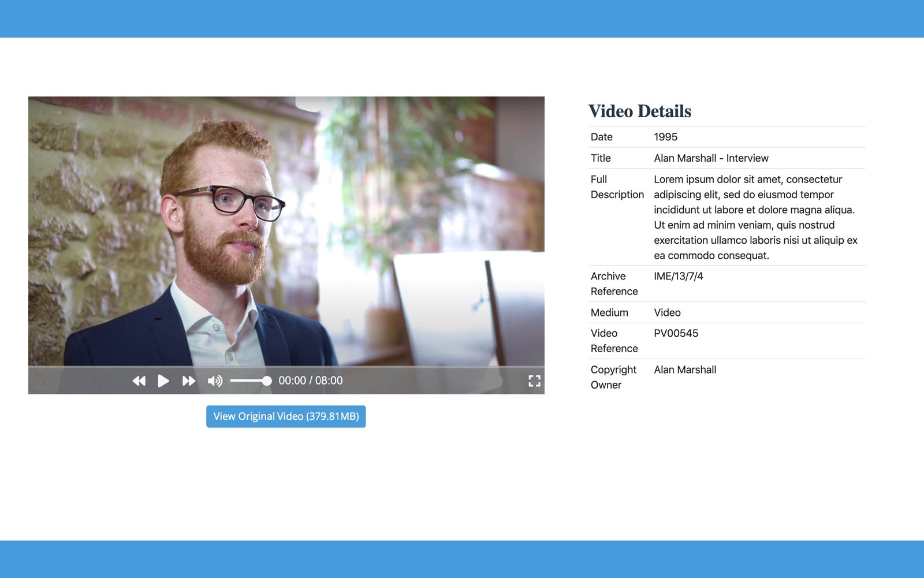The image size is (924, 578).
Task: Click the blue footer bar at bottom
Action: pos(462,559)
